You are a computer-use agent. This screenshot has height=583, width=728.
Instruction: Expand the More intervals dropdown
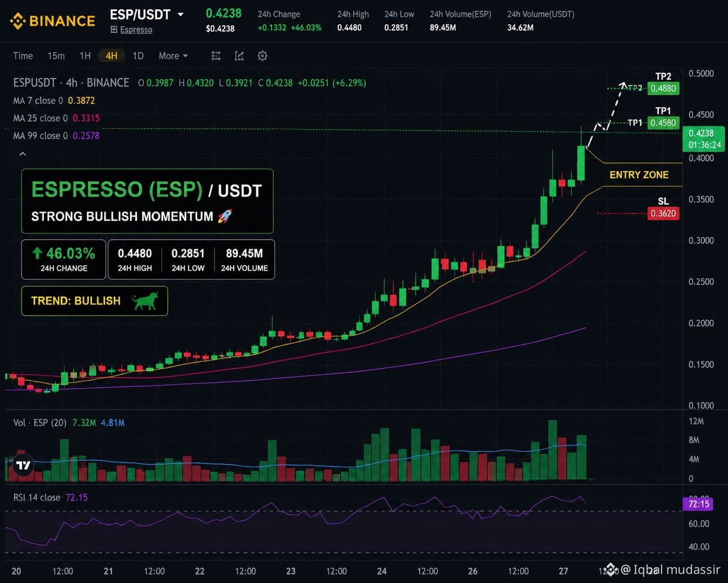point(173,56)
